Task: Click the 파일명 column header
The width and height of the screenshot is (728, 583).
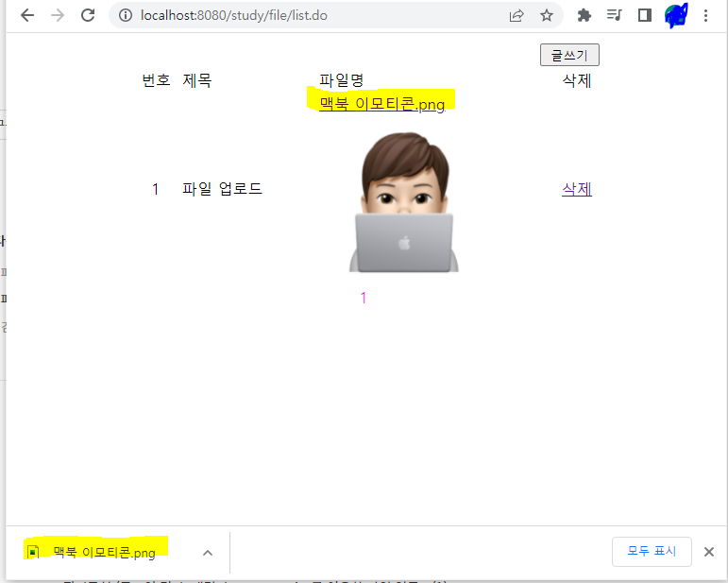Action: click(341, 80)
